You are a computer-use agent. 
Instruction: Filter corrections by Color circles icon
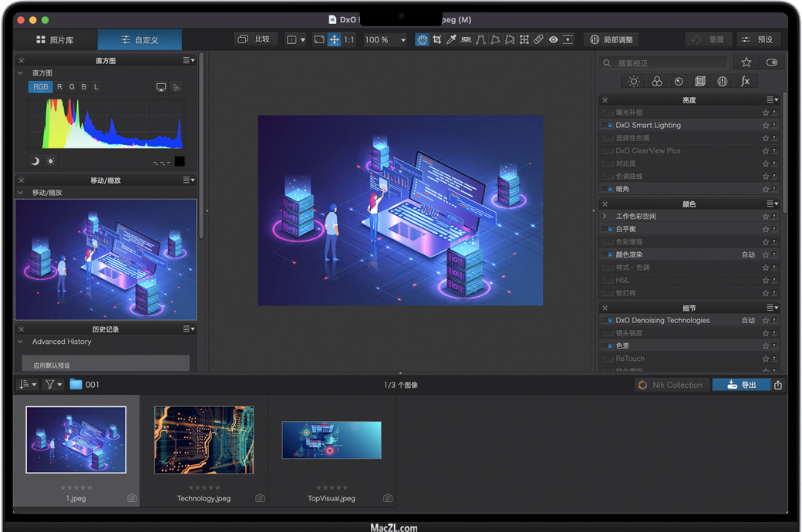point(656,81)
